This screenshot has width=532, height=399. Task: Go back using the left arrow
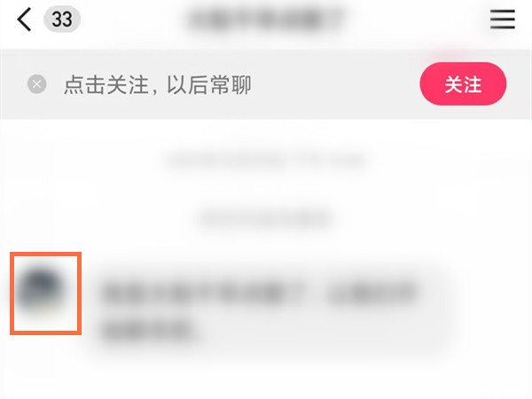click(x=24, y=20)
